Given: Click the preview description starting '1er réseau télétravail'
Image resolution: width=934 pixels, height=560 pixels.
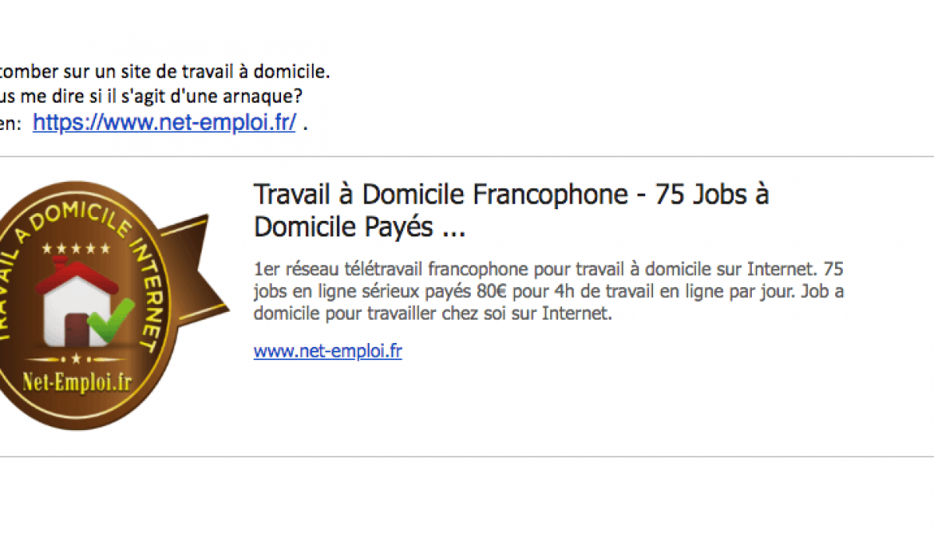Looking at the screenshot, I should tap(549, 292).
